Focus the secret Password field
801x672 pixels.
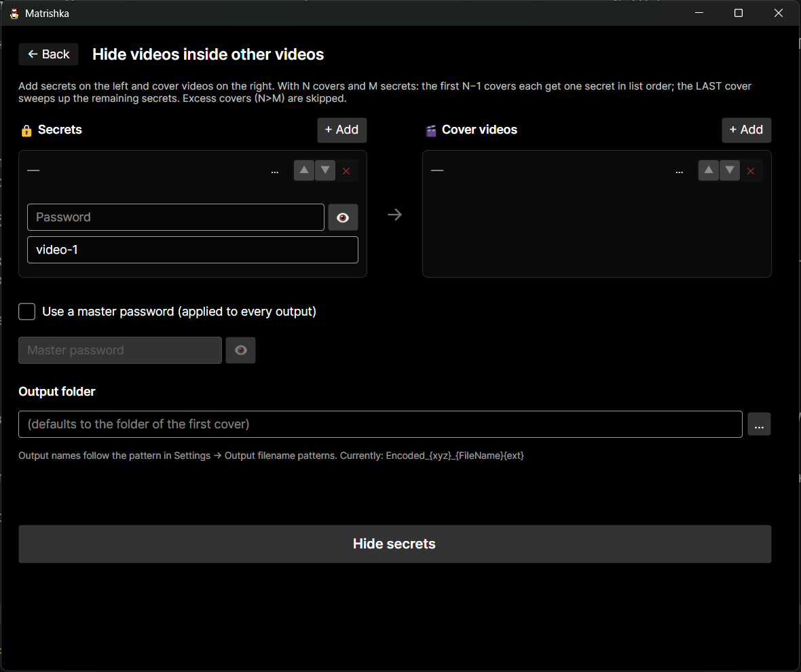coord(176,217)
